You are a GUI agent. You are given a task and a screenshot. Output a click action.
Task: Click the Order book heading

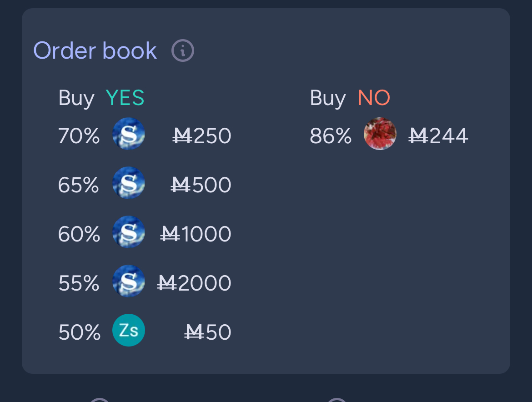click(x=95, y=50)
